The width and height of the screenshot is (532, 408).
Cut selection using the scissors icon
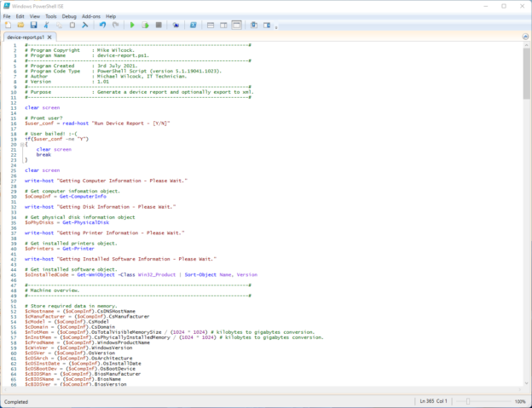[47, 26]
